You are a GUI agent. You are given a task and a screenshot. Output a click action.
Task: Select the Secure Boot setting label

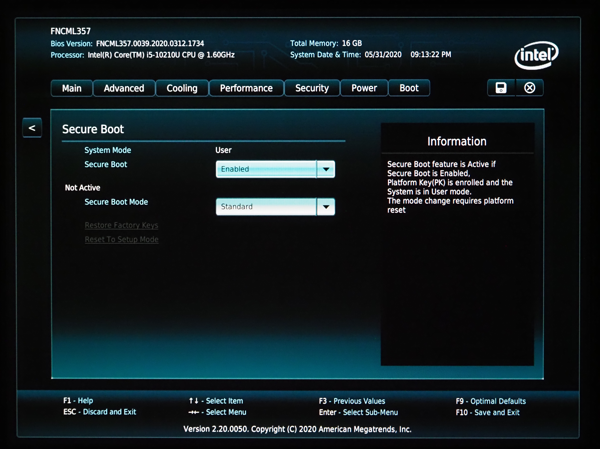(106, 164)
